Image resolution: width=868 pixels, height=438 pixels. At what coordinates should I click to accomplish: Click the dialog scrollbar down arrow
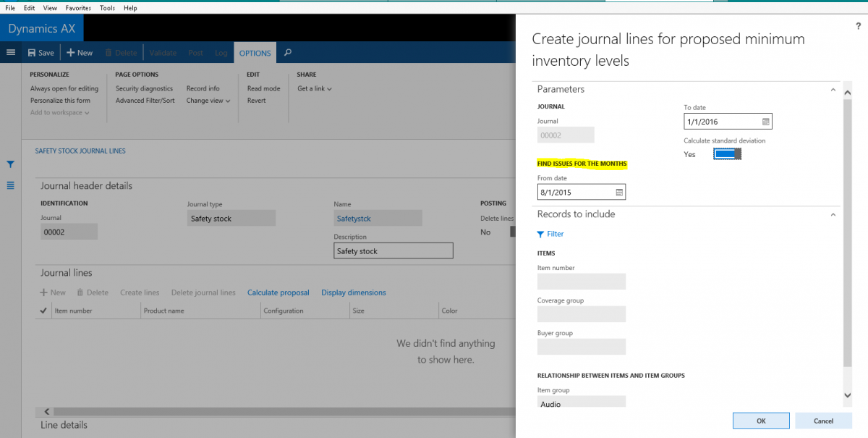pos(848,395)
